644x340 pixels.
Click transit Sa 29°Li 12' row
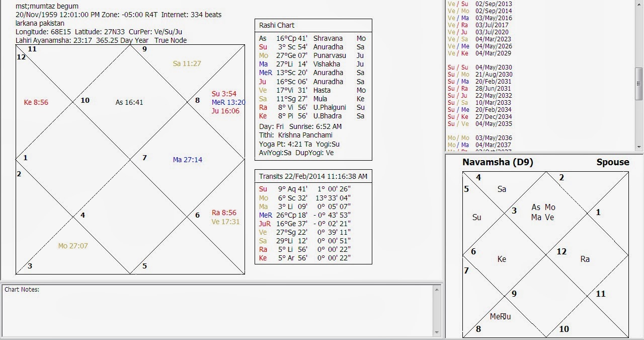(x=305, y=241)
